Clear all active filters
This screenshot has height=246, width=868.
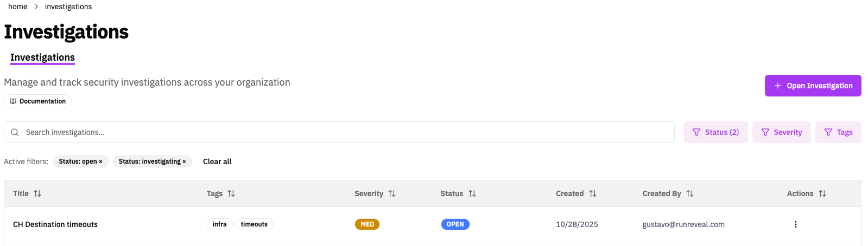(217, 161)
